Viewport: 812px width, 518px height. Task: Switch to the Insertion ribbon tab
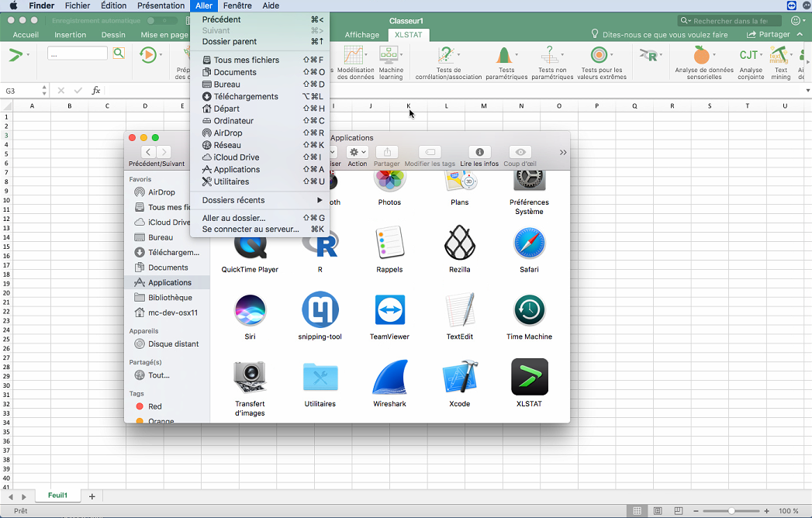click(71, 35)
